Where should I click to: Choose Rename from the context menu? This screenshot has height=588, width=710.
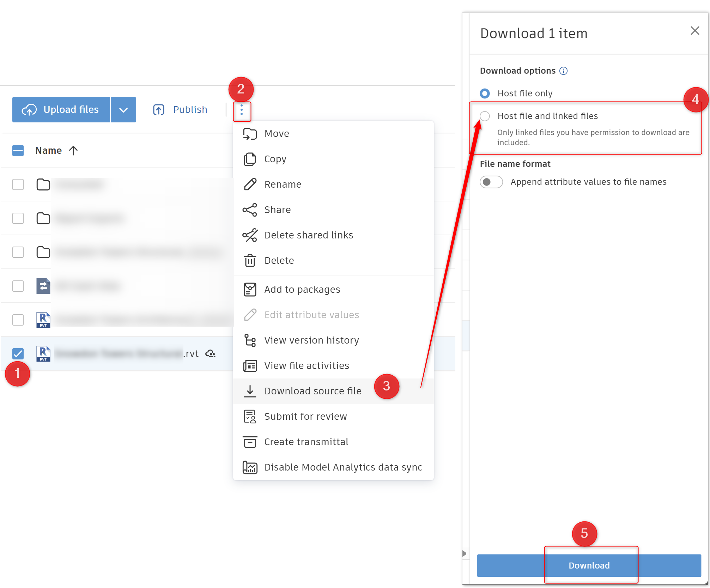pos(333,184)
